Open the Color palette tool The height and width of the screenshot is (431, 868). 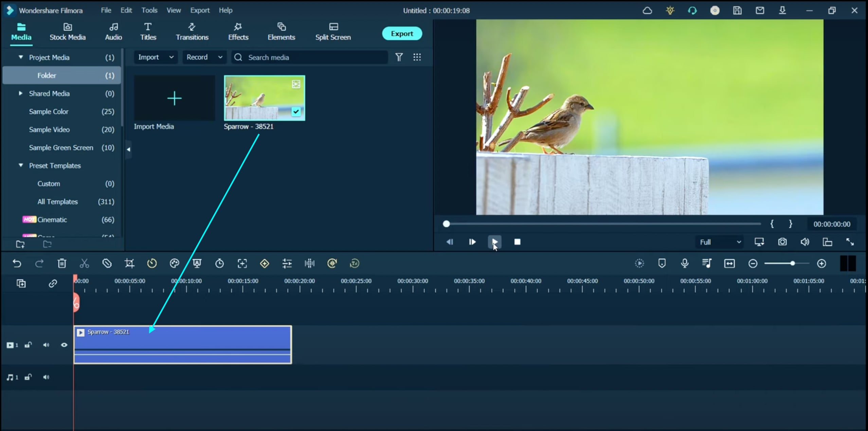[174, 263]
